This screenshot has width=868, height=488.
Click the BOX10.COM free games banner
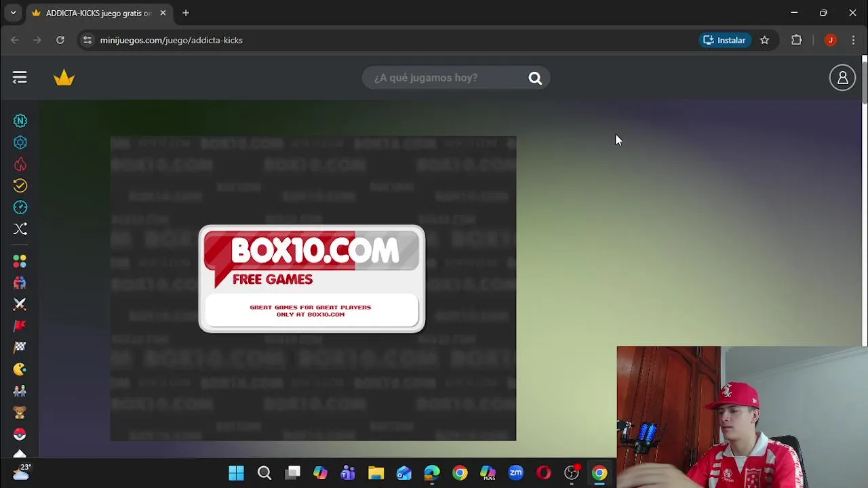point(312,279)
